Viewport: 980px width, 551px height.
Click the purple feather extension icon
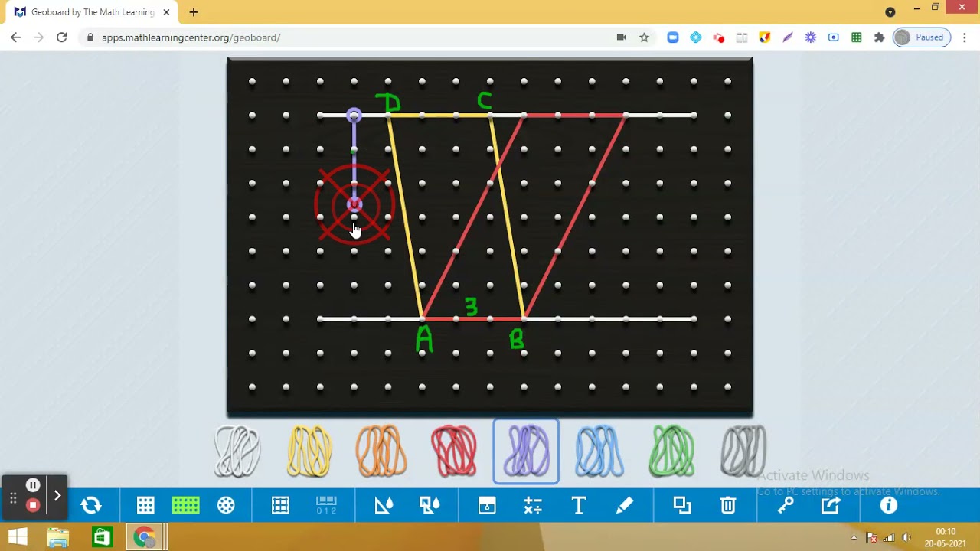tap(787, 37)
